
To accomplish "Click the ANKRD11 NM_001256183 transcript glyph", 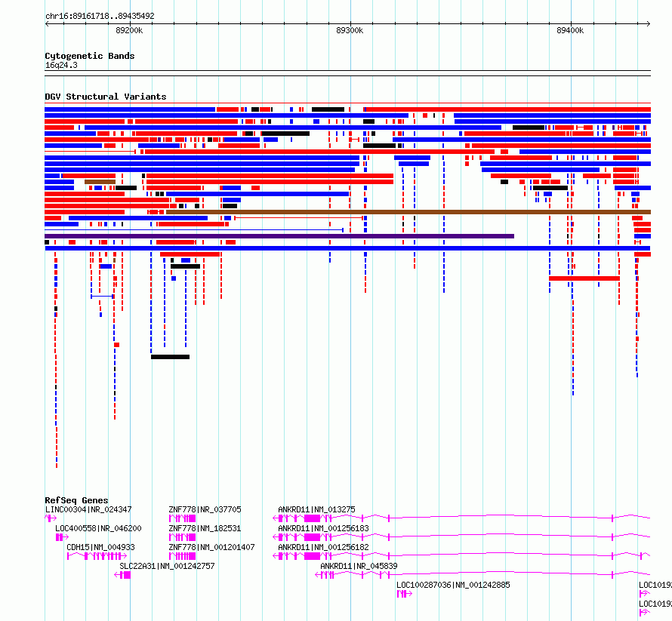I will click(x=461, y=537).
